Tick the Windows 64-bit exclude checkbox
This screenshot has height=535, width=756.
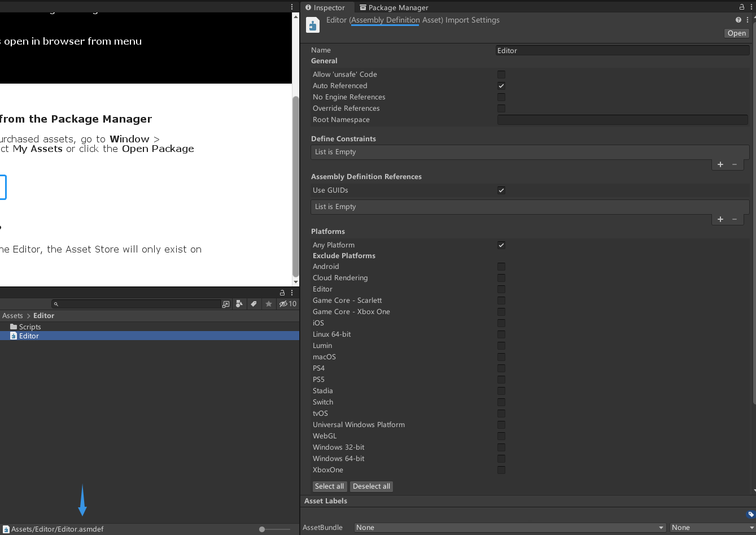[501, 459]
